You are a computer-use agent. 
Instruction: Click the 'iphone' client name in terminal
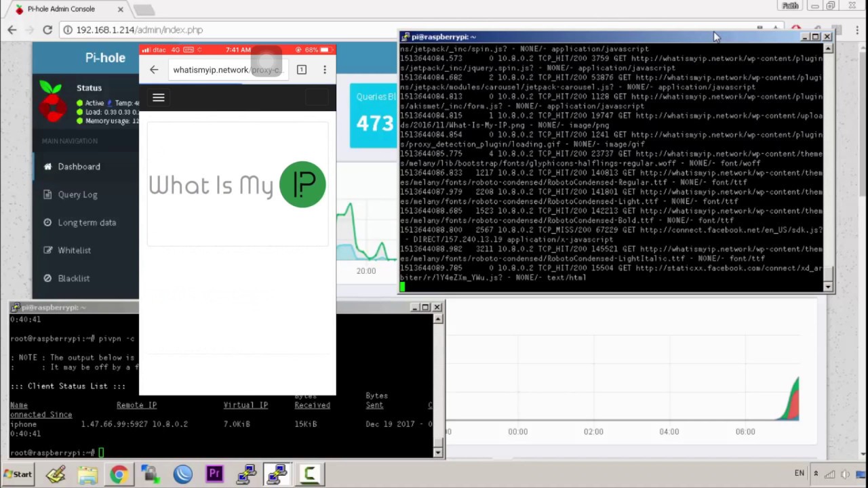pos(24,424)
